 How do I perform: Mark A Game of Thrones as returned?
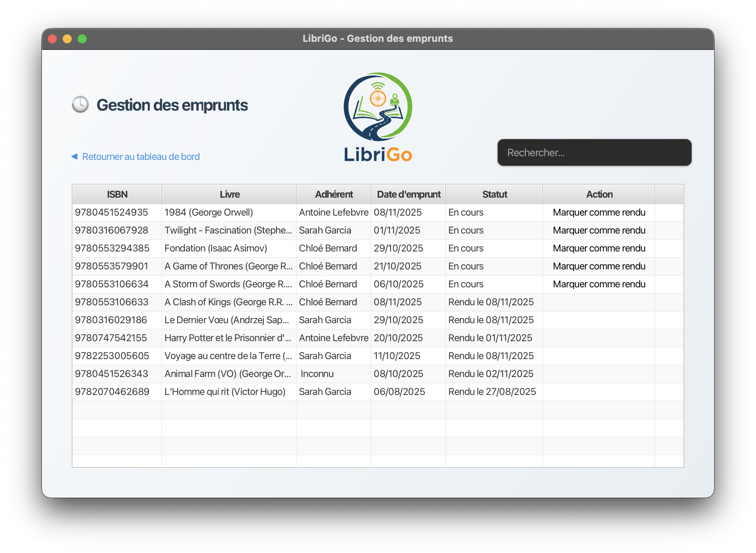[599, 266]
